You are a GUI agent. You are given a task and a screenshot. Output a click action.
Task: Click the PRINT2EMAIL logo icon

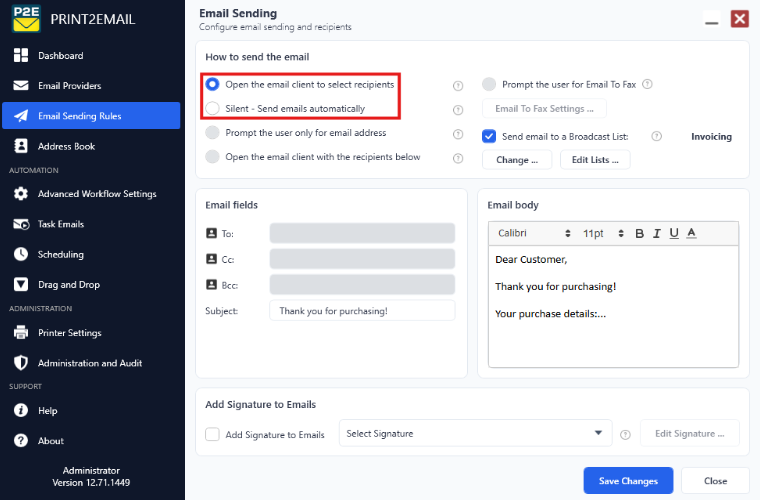click(x=27, y=19)
